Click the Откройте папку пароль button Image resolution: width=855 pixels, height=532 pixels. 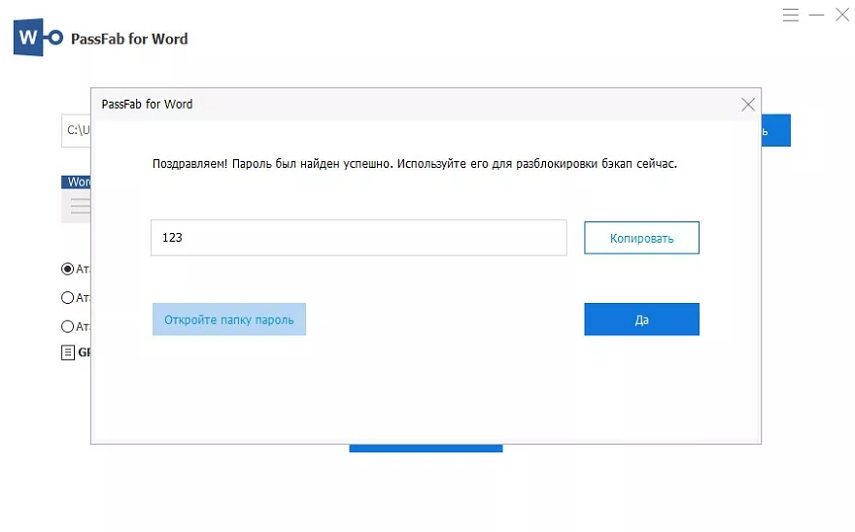(x=229, y=319)
